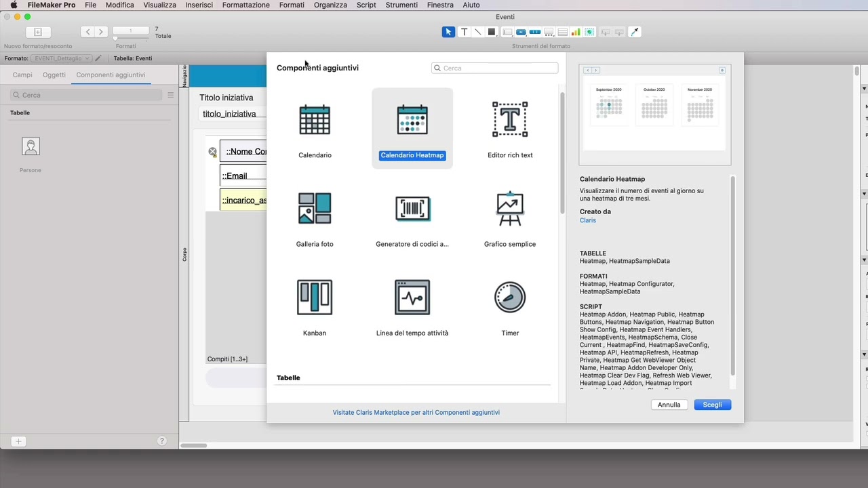Select the titolo_iniziativa field on layout
The width and height of the screenshot is (868, 488).
coord(233,114)
